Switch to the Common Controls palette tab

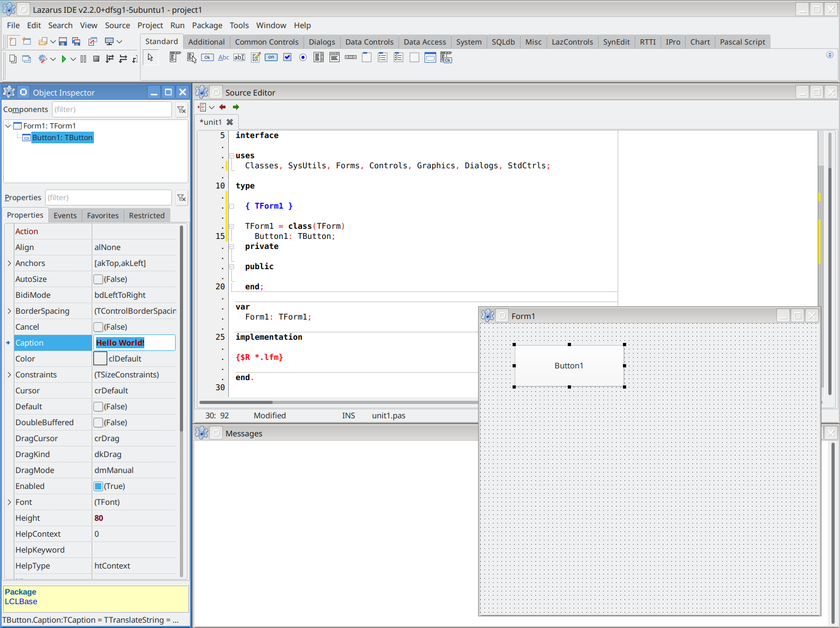click(267, 42)
